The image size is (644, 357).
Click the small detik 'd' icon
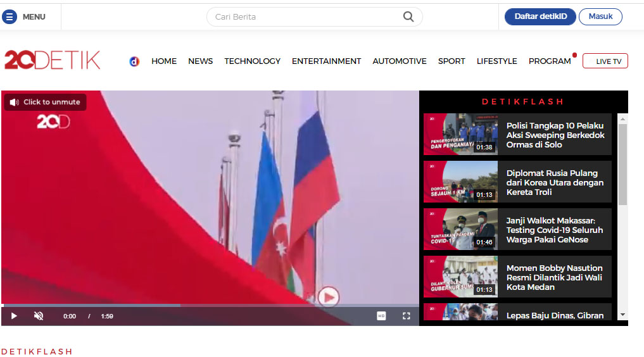pyautogui.click(x=134, y=61)
